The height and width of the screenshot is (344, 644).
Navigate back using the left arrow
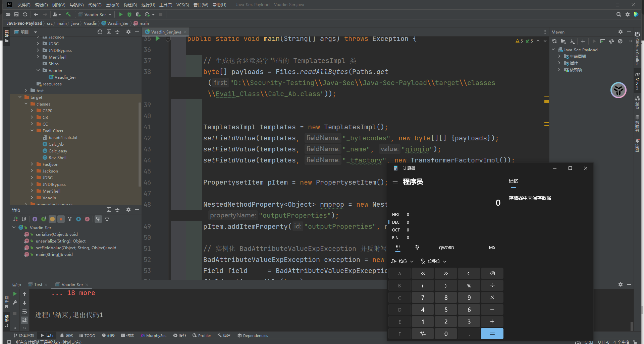tap(36, 14)
